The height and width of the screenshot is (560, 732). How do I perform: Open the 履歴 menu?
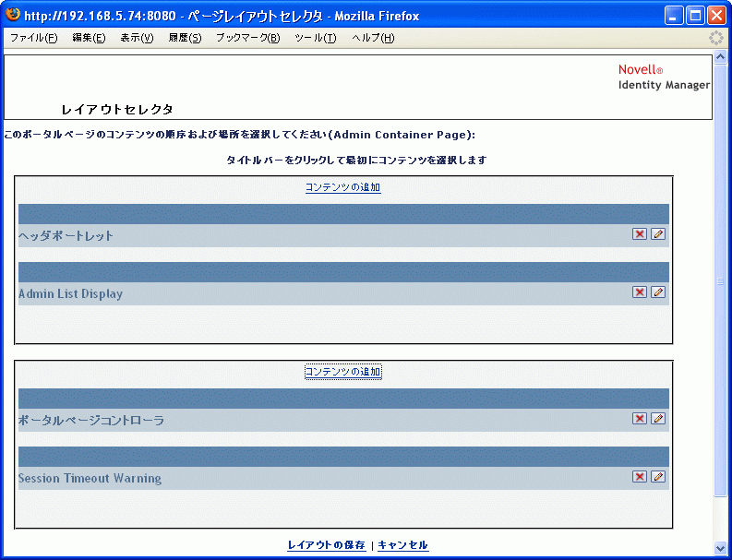click(x=185, y=38)
